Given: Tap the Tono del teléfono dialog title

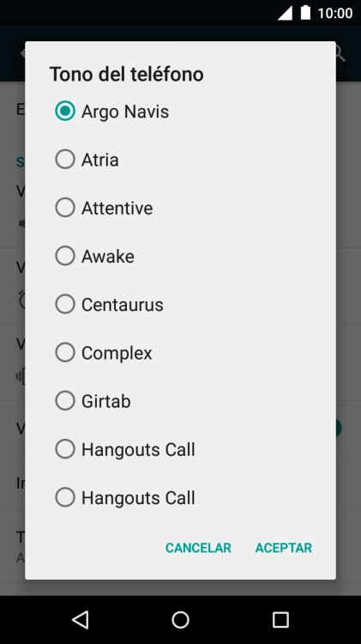Looking at the screenshot, I should [126, 75].
